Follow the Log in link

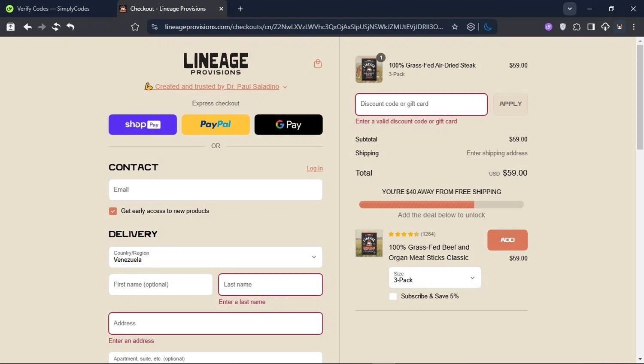point(315,168)
